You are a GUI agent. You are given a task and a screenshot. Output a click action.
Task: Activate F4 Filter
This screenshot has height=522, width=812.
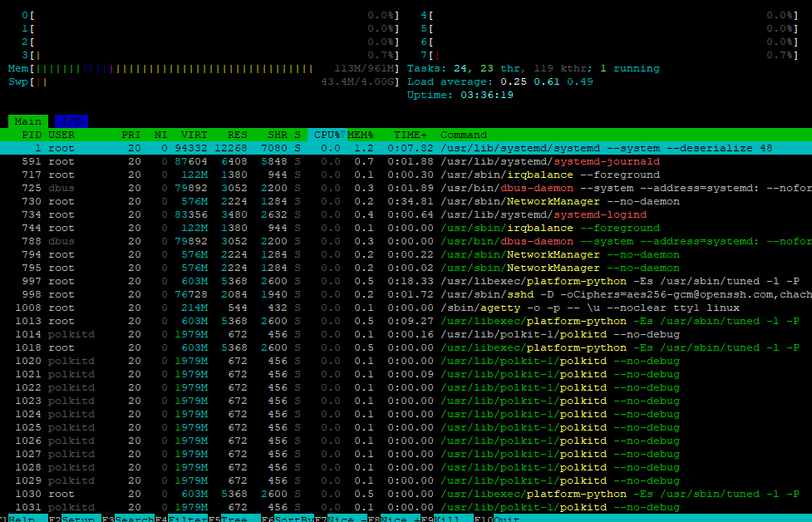tap(180, 519)
